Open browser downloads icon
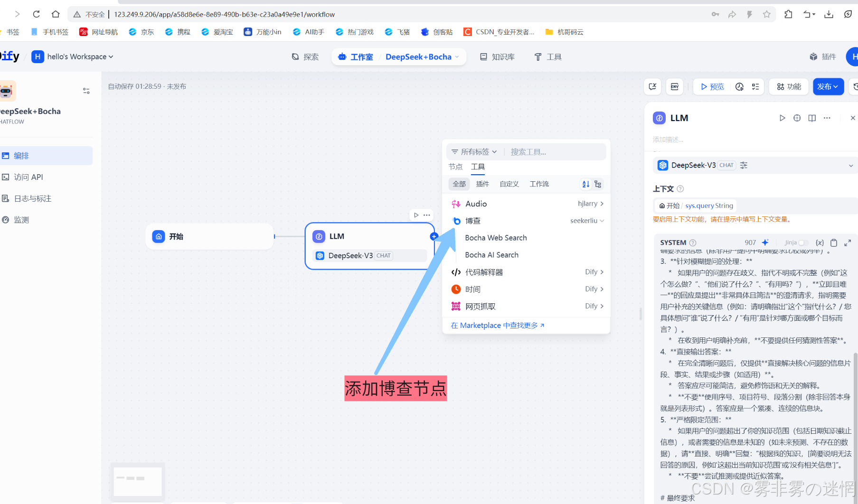Image resolution: width=858 pixels, height=504 pixels. click(829, 14)
